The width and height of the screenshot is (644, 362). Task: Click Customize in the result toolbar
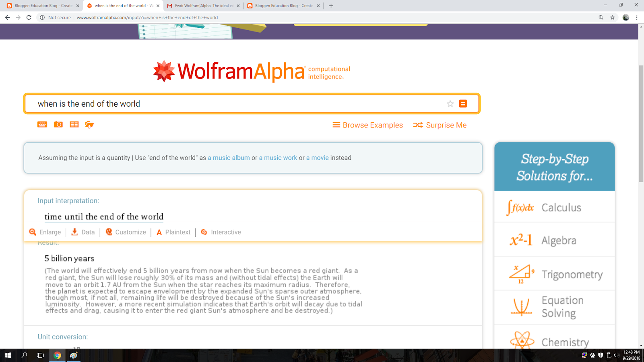click(x=126, y=232)
